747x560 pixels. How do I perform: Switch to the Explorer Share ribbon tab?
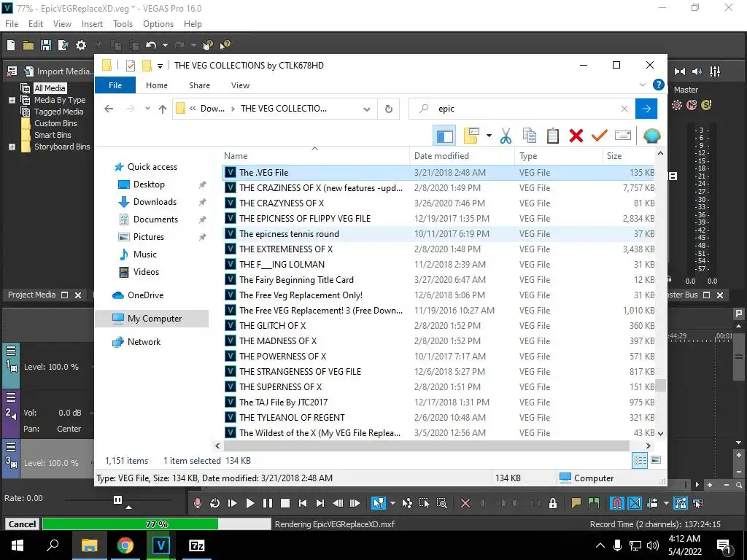coord(199,85)
